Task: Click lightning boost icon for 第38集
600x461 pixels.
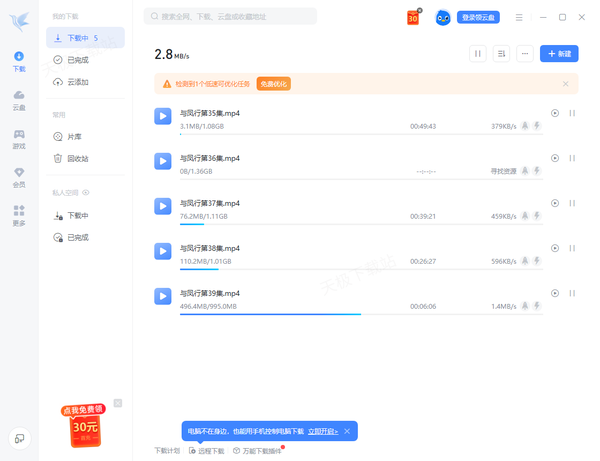Action: (x=537, y=261)
